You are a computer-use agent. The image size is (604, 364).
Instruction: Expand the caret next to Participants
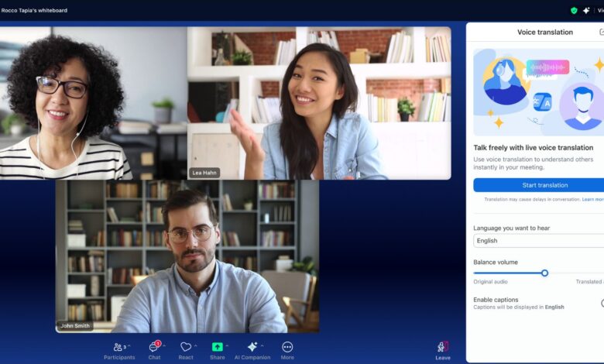[x=129, y=345]
